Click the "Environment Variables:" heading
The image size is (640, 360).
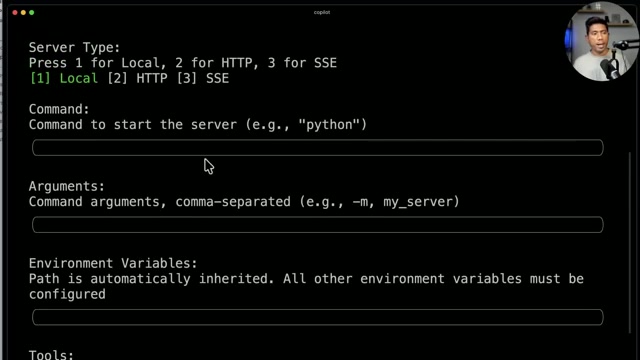113,263
